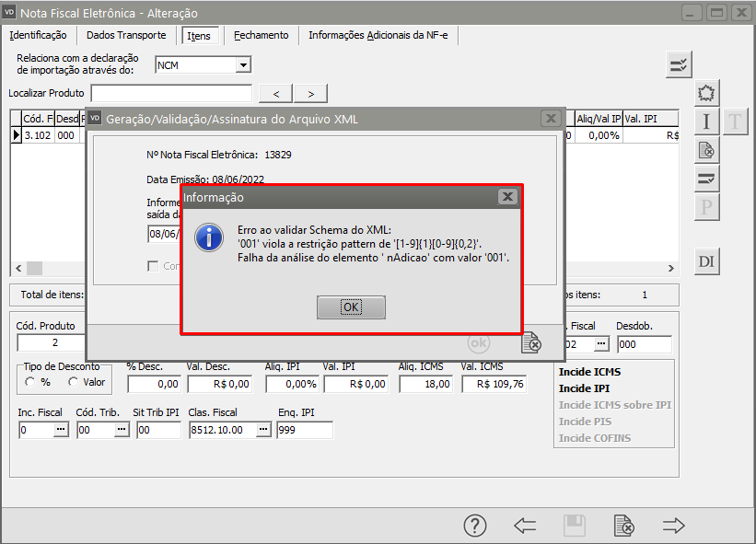
Task: Click the next product '>' button
Action: [x=310, y=93]
